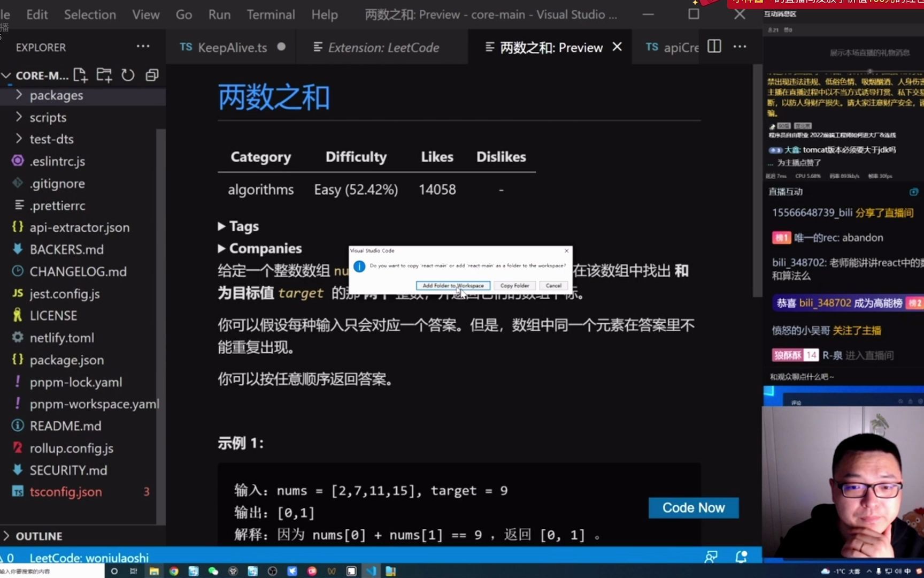
Task: Open the Go menu
Action: pyautogui.click(x=184, y=14)
